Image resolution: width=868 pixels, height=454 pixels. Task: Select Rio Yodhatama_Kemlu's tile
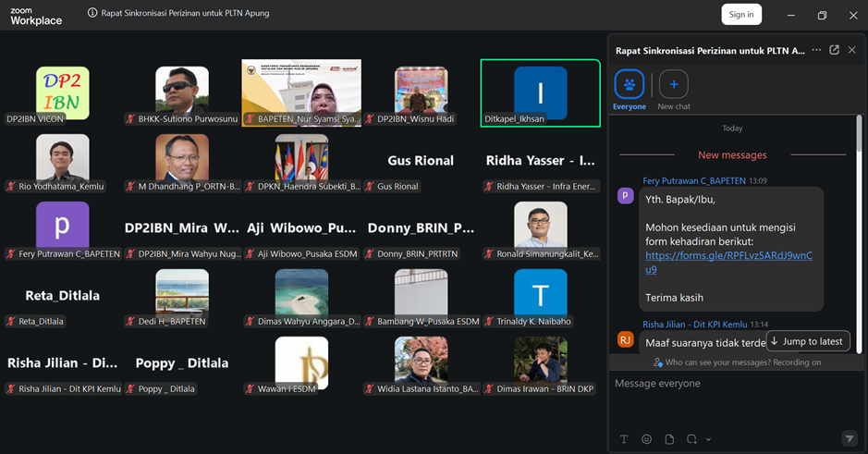63,161
